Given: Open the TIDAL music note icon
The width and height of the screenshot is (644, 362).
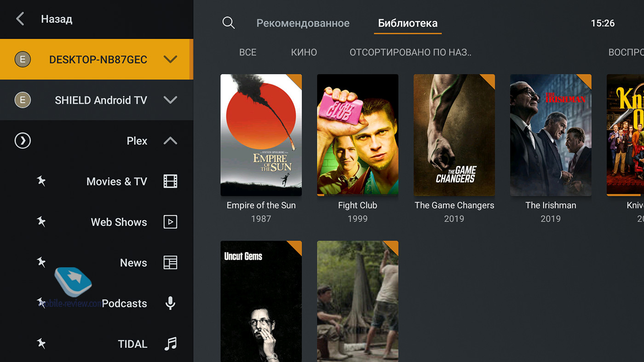Looking at the screenshot, I should pyautogui.click(x=170, y=344).
